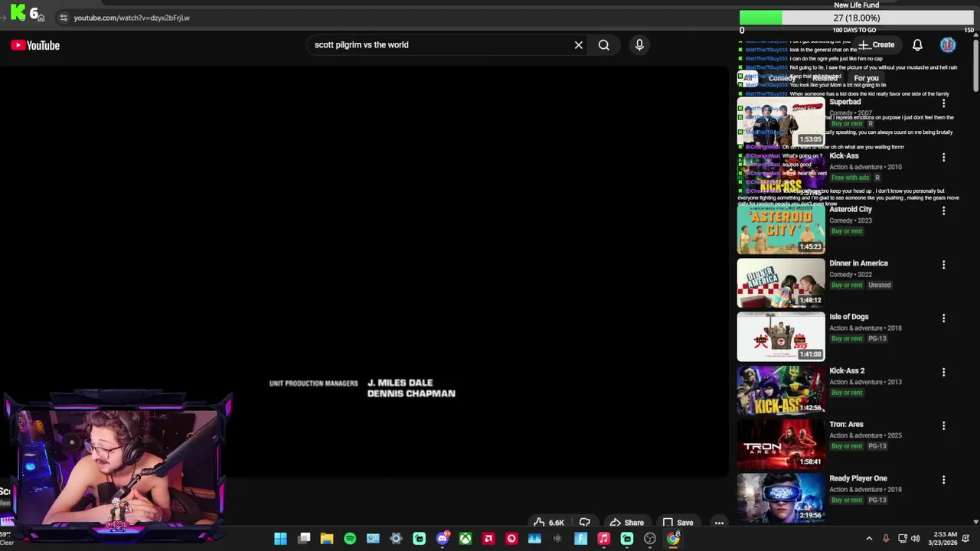This screenshot has width=980, height=551.
Task: Open the volume tray icon
Action: click(x=916, y=539)
